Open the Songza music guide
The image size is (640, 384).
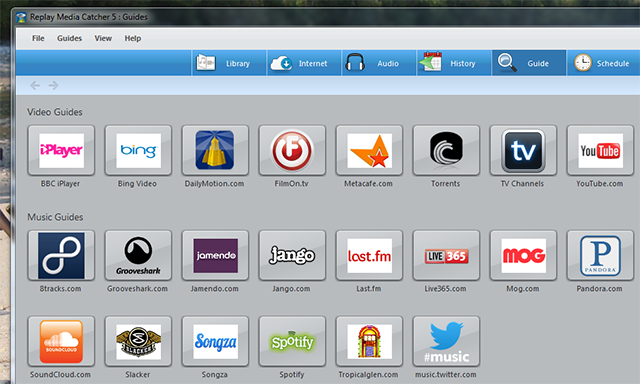coord(215,342)
